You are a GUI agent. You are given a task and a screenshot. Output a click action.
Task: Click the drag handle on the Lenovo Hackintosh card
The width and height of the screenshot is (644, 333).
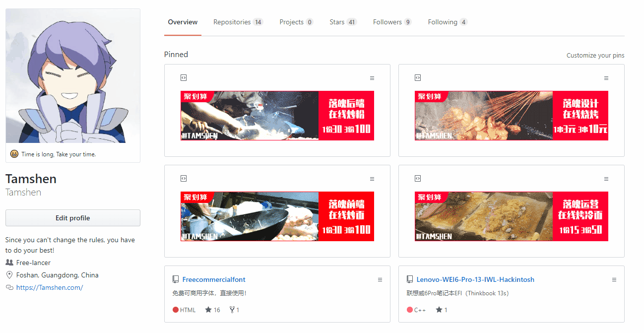tap(614, 280)
